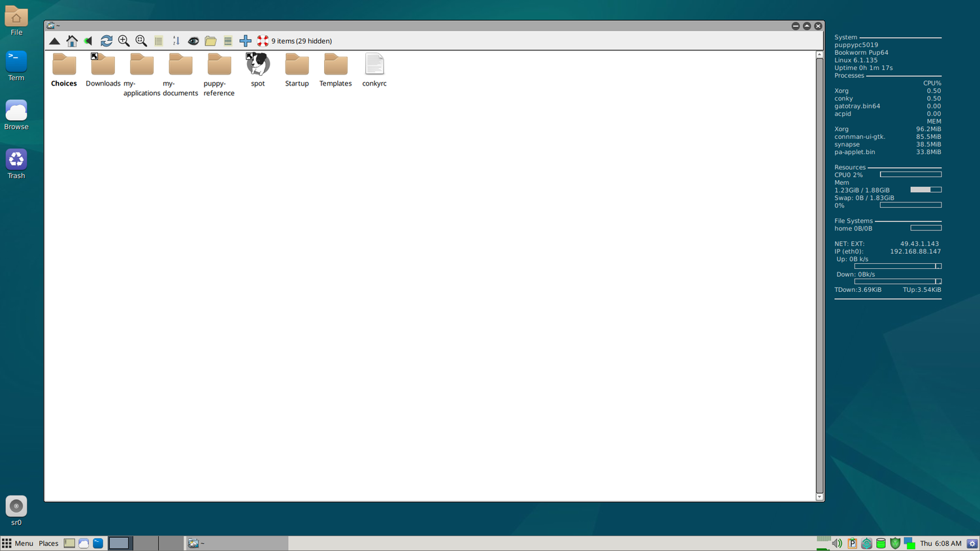Click the teal S tray icon
The width and height of the screenshot is (980, 551).
[866, 543]
